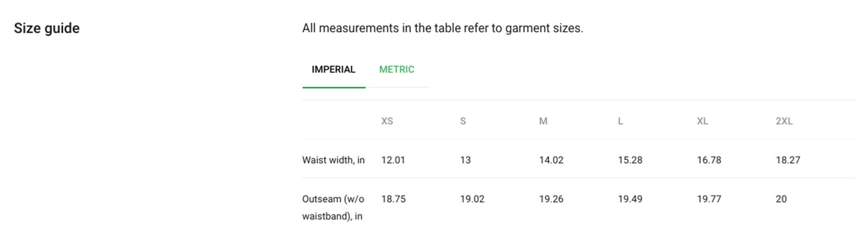868x248 pixels.
Task: Click the XS column header
Action: click(x=387, y=121)
